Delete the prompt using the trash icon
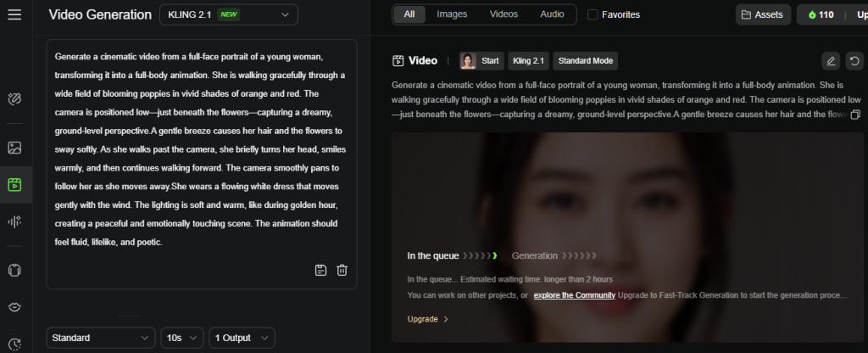Screen dimensions: 868x353 click(x=342, y=270)
